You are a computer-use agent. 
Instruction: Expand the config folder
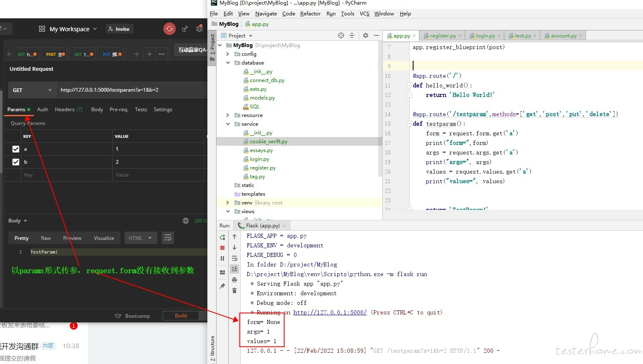(227, 54)
